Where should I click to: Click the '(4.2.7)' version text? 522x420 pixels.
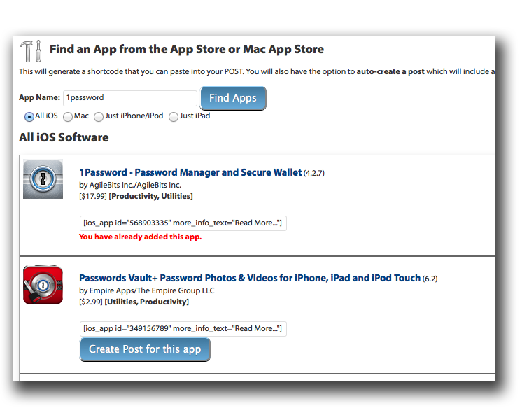(314, 173)
